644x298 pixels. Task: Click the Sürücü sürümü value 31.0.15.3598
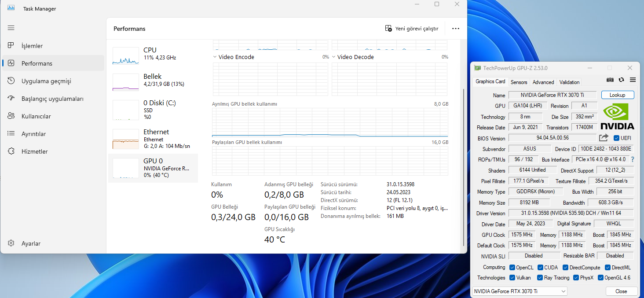tap(400, 184)
